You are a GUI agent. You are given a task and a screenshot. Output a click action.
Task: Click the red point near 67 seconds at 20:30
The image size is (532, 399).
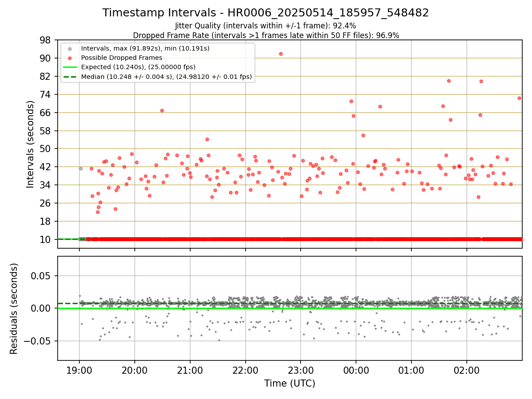(162, 110)
